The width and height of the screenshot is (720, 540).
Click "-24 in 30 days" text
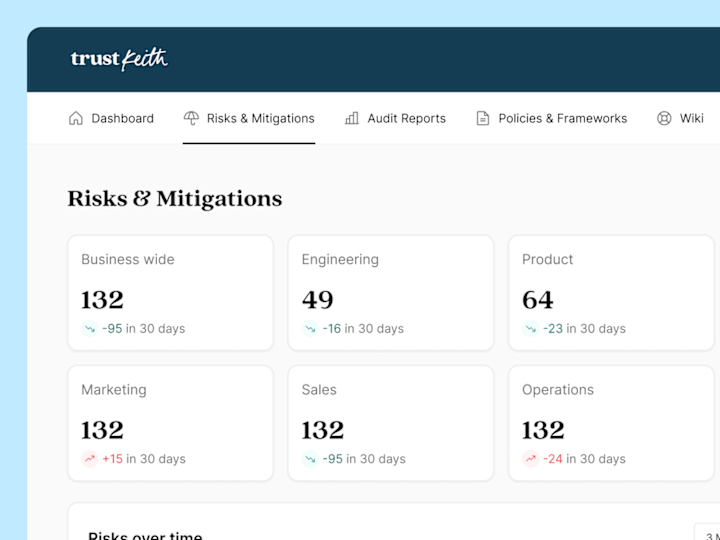coord(584,459)
